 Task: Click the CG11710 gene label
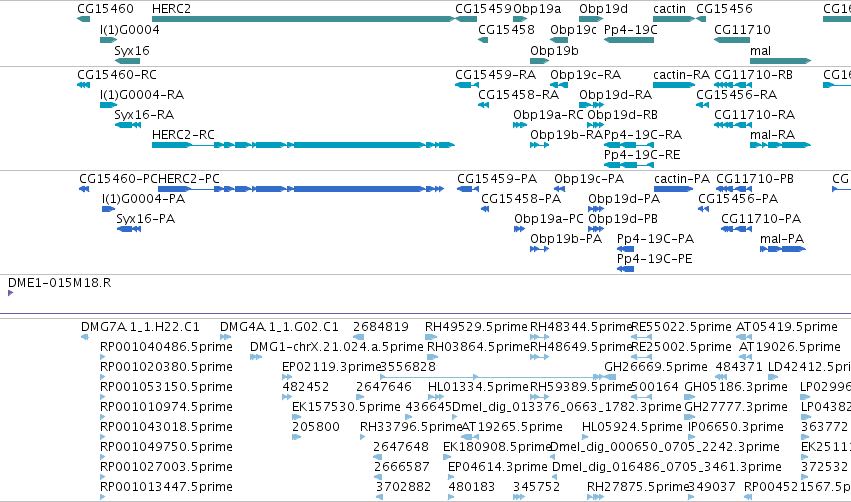[742, 29]
